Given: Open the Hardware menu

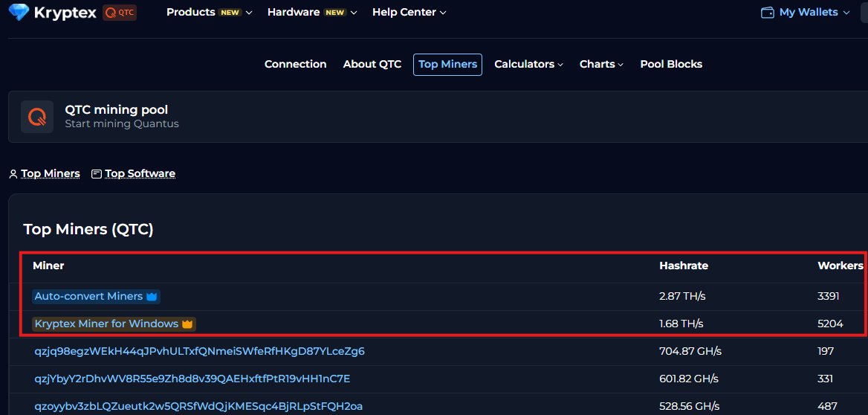Looking at the screenshot, I should pyautogui.click(x=294, y=12).
